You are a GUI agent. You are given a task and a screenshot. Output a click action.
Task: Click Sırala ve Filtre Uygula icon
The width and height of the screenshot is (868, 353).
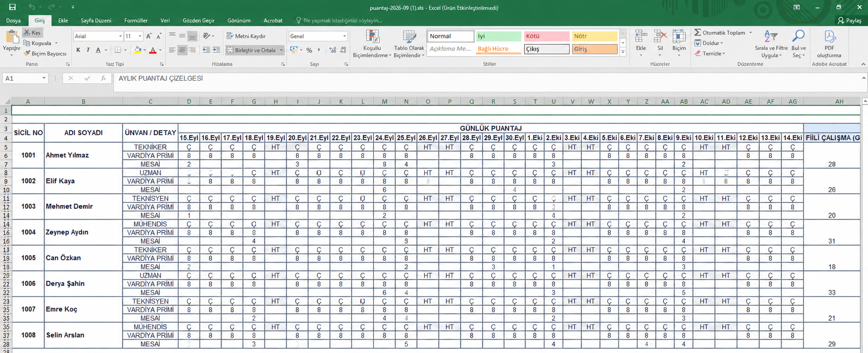(771, 37)
